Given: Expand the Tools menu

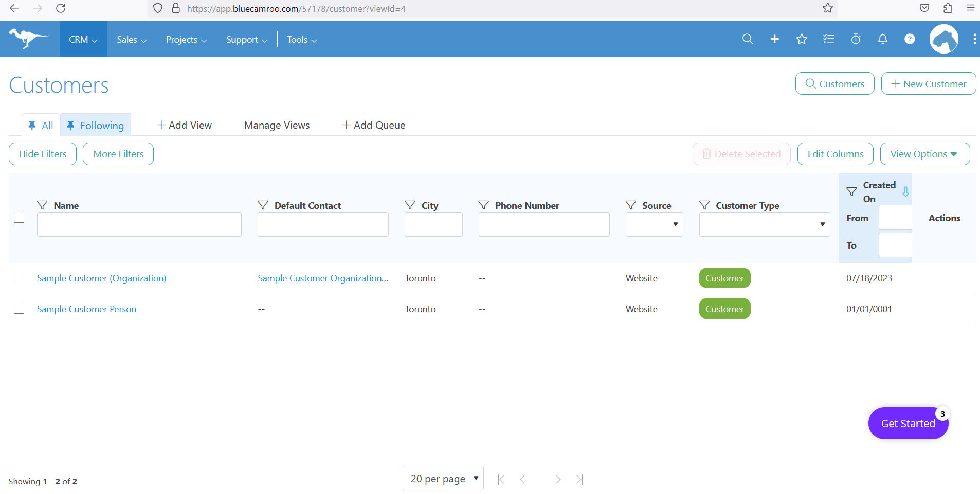Looking at the screenshot, I should coord(302,39).
